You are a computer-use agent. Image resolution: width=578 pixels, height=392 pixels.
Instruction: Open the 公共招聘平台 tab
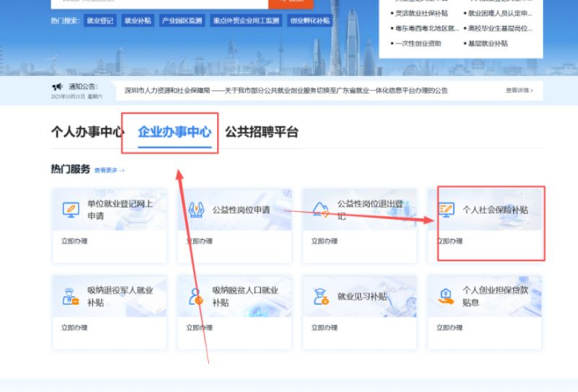(262, 132)
